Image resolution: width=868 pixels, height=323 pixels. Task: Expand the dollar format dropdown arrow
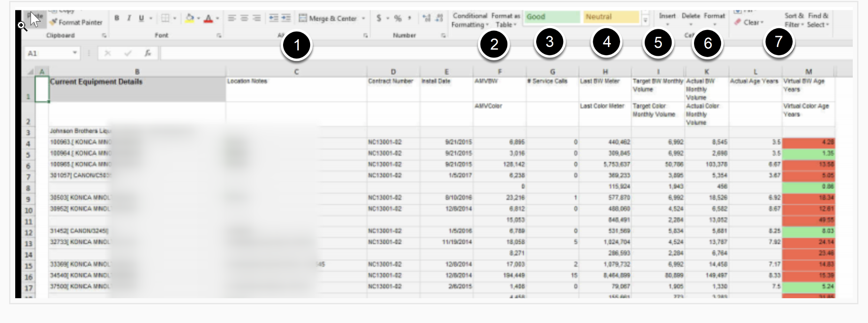[387, 18]
